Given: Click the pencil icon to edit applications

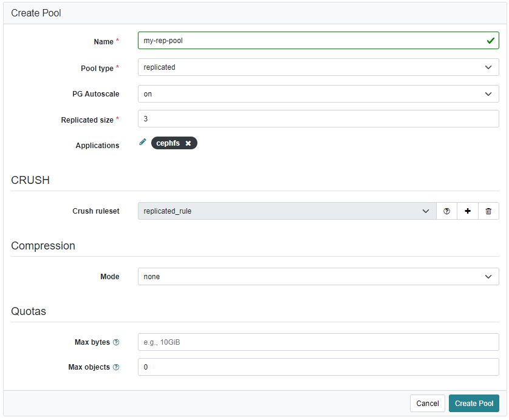Looking at the screenshot, I should click(143, 142).
